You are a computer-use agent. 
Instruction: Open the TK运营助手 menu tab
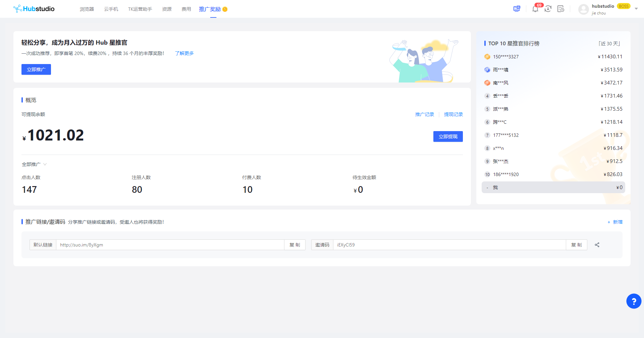coord(140,9)
